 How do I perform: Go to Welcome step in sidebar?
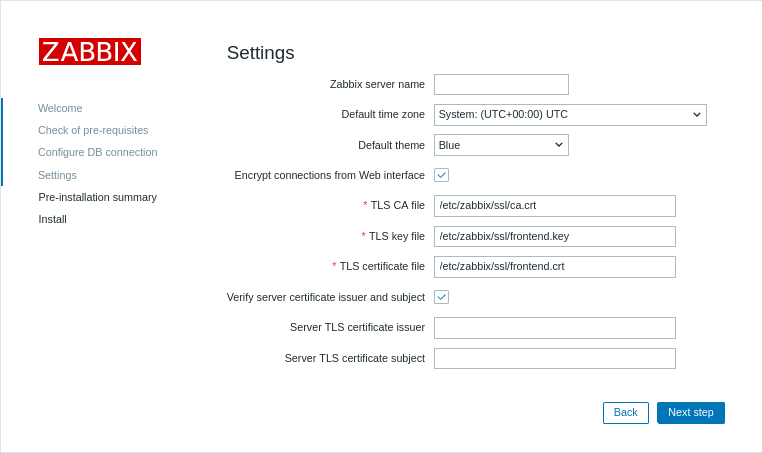click(60, 108)
